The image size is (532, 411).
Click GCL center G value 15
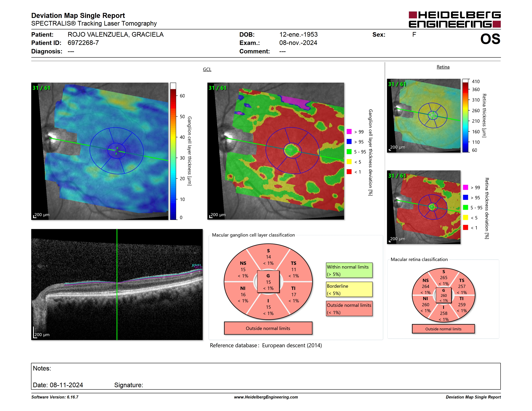tap(268, 282)
